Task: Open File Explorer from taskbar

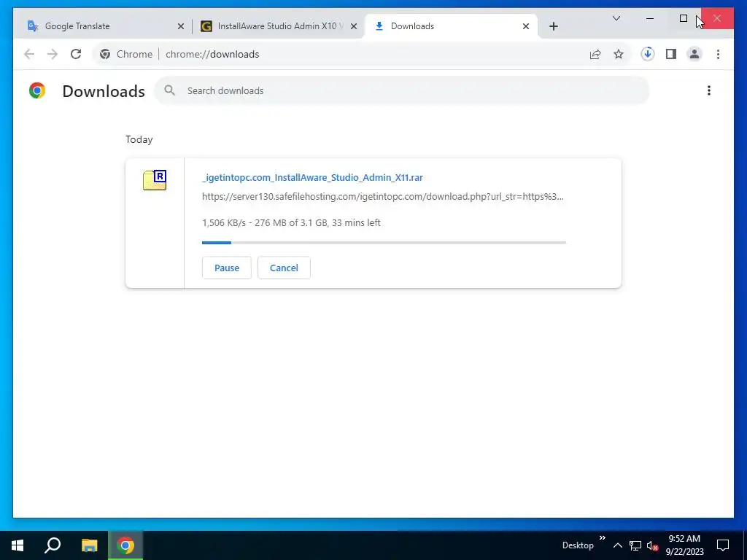Action: [89, 545]
